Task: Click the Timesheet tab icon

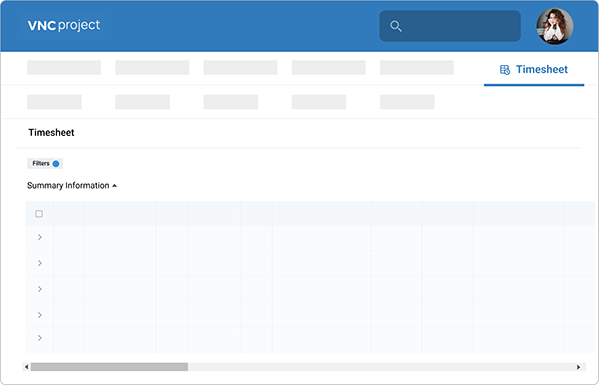Action: (505, 70)
